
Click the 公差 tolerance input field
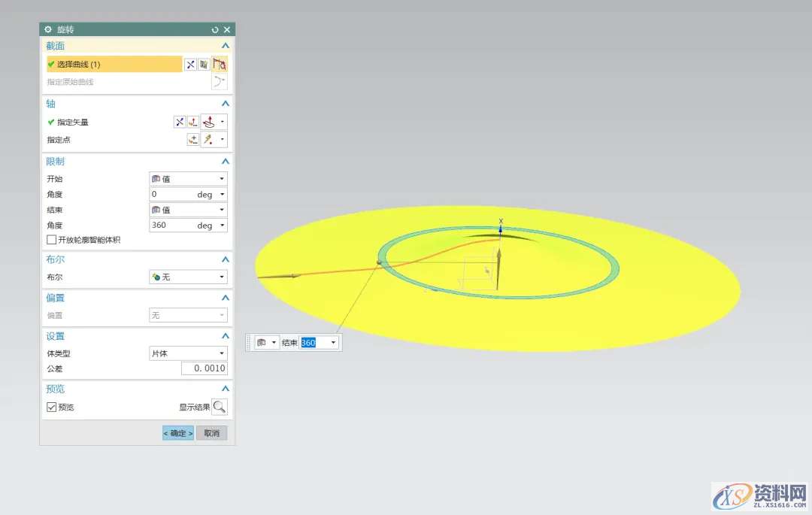(204, 368)
